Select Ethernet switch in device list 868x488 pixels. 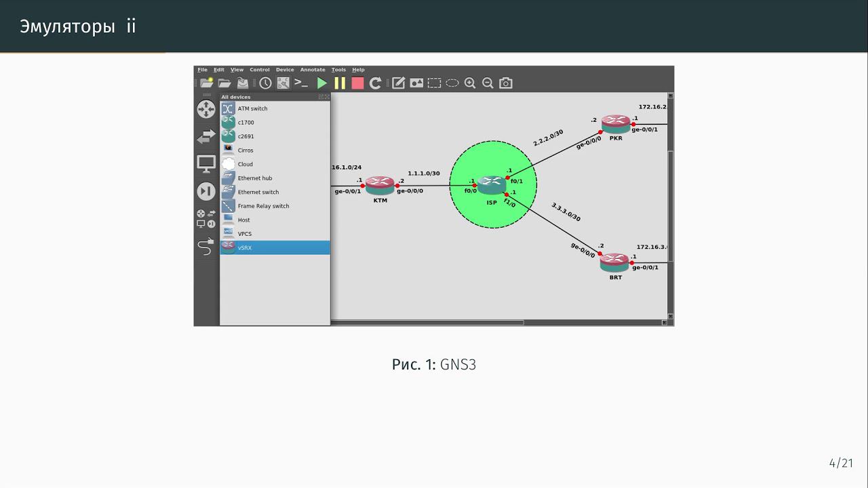coord(275,192)
